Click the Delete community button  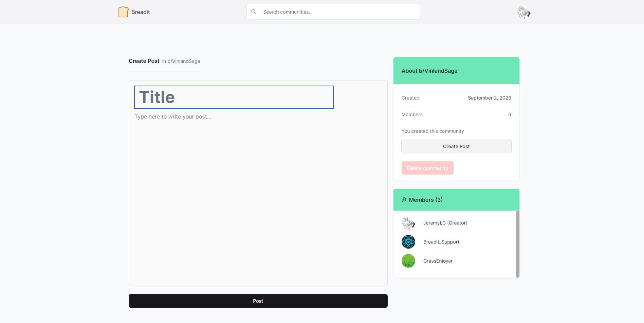[427, 168]
